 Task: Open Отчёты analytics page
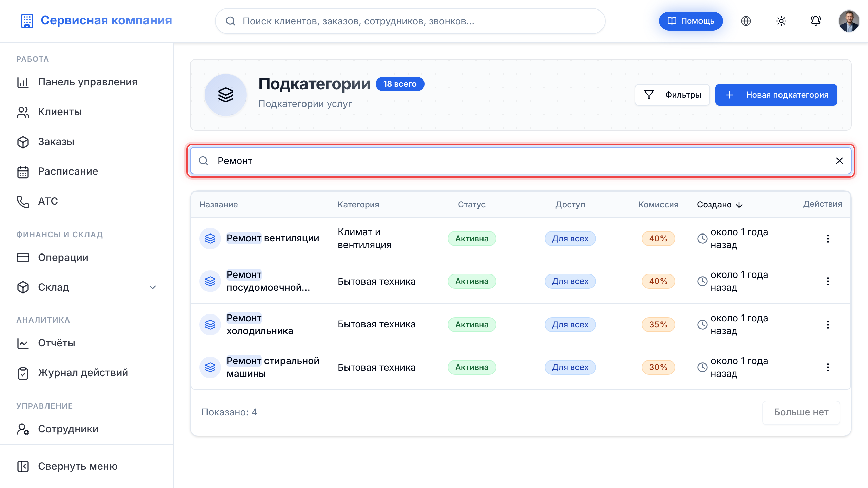tap(86, 343)
